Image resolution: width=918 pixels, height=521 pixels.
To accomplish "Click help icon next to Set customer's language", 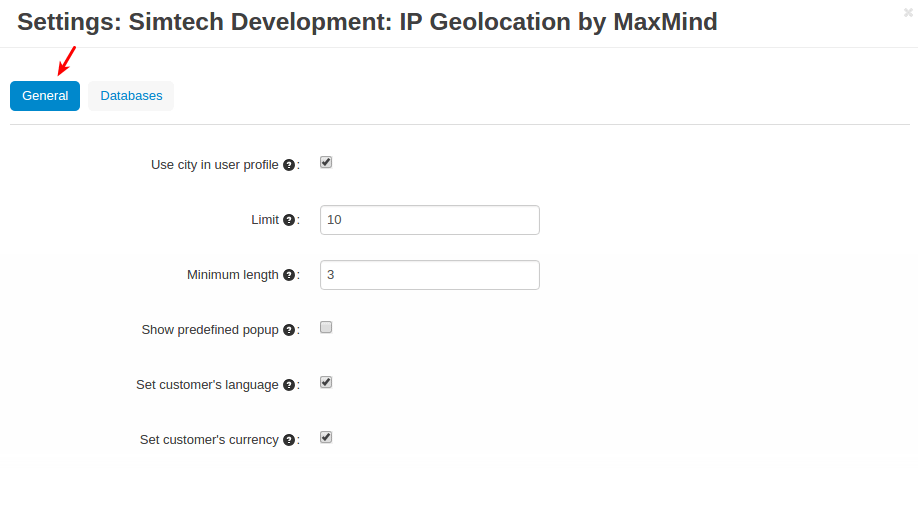I will (289, 385).
